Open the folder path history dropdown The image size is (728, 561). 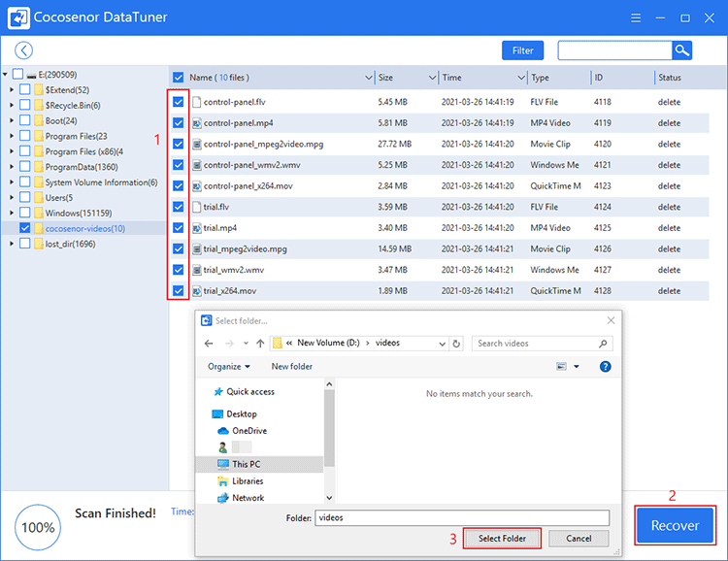442,344
